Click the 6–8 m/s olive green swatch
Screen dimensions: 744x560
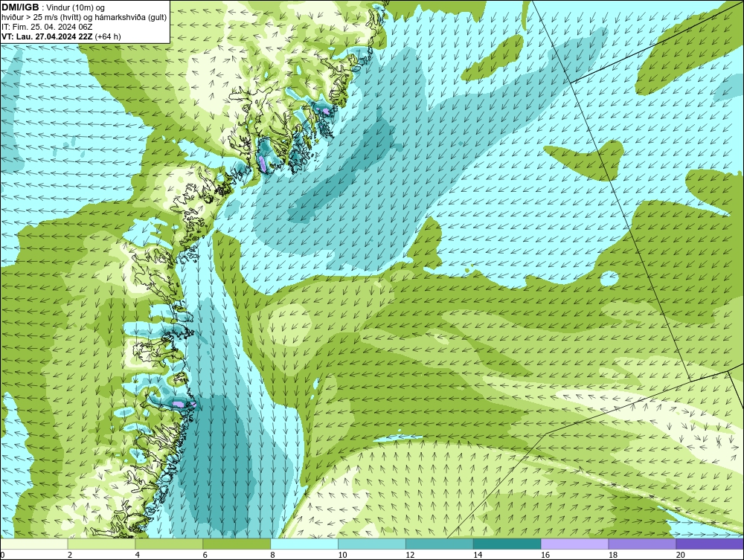pos(237,544)
